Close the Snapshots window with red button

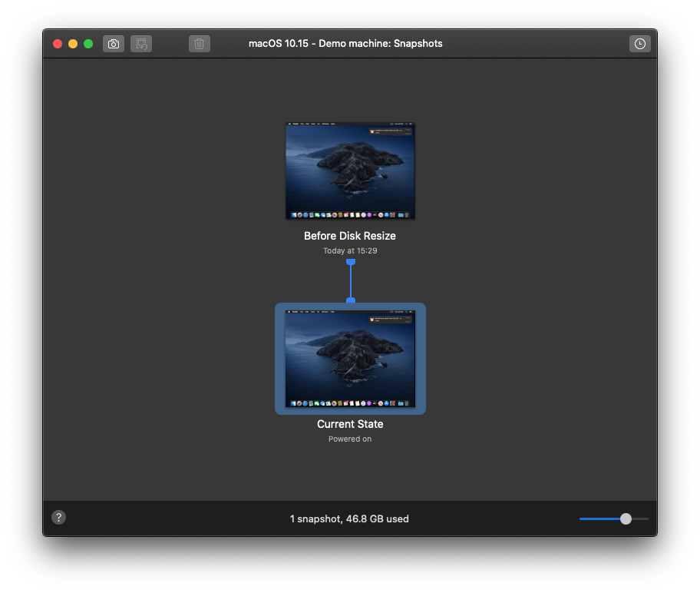tap(58, 44)
